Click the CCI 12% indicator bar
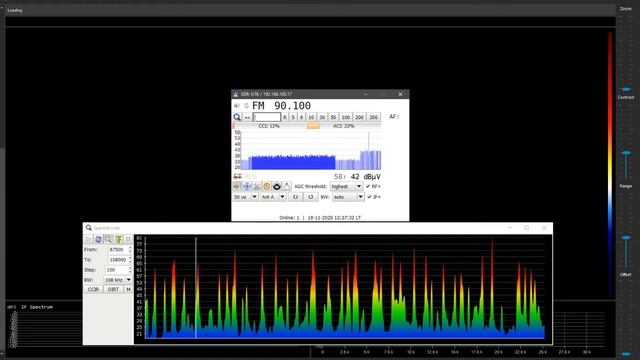Viewport: 640px width, 360px height. click(x=269, y=126)
